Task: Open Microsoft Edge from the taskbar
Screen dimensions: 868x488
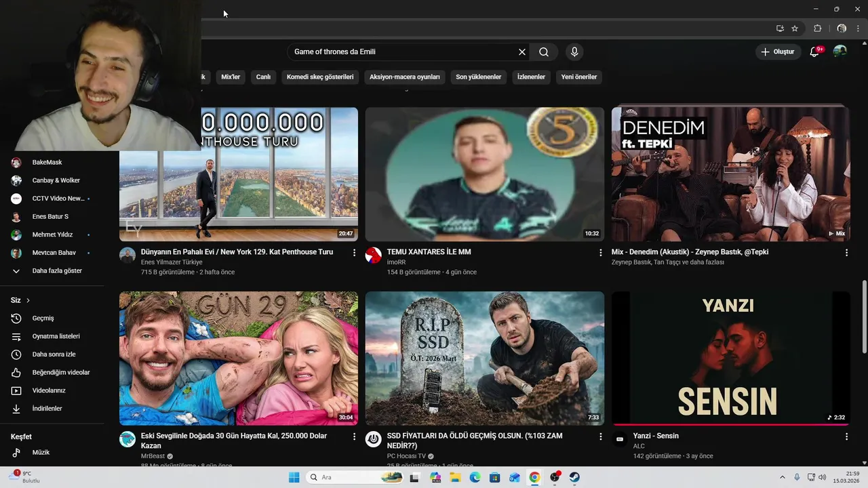Action: point(475,477)
